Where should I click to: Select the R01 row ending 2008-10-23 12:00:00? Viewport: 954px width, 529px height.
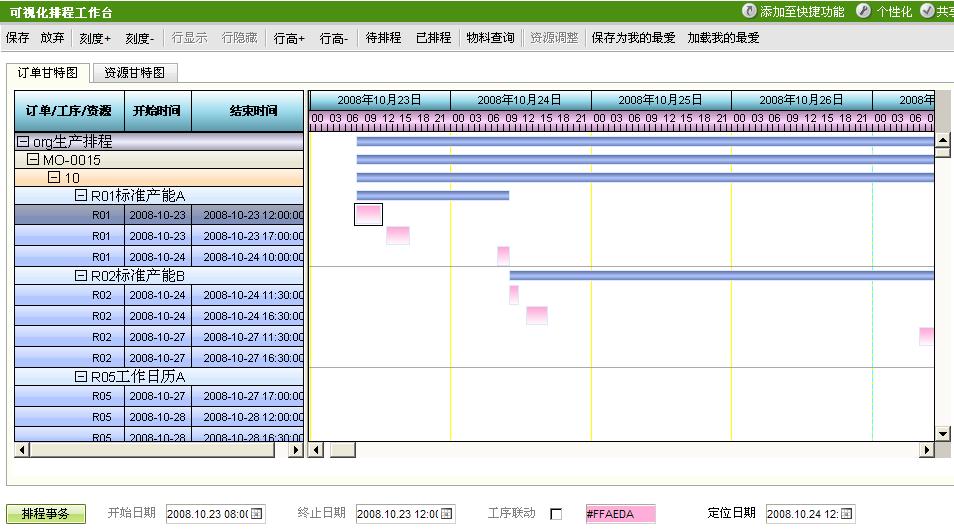pyautogui.click(x=159, y=215)
